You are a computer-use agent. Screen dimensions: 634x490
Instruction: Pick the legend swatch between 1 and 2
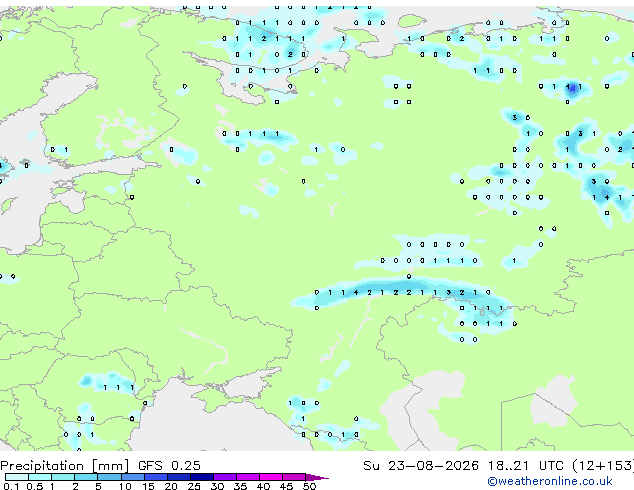(63, 477)
